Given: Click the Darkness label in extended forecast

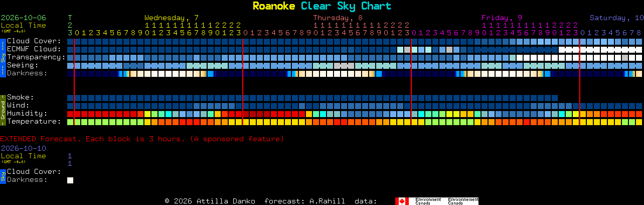Looking at the screenshot, I should [x=27, y=180].
